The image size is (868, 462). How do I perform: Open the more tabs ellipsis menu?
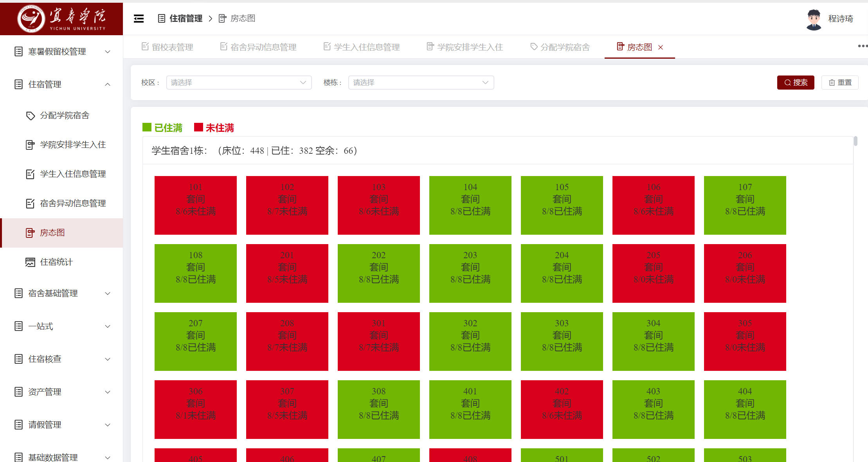coord(862,46)
